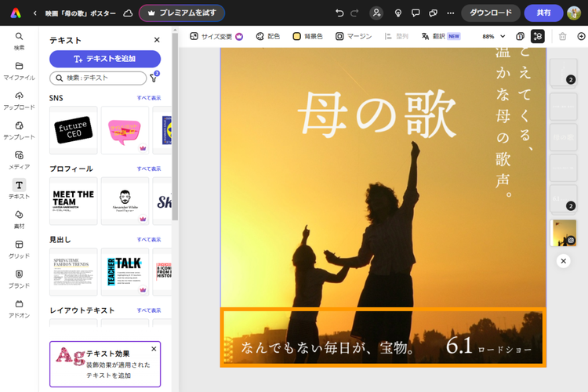Select the MEET THE TEAM template
Screen dimensions: 588x392
[74, 201]
